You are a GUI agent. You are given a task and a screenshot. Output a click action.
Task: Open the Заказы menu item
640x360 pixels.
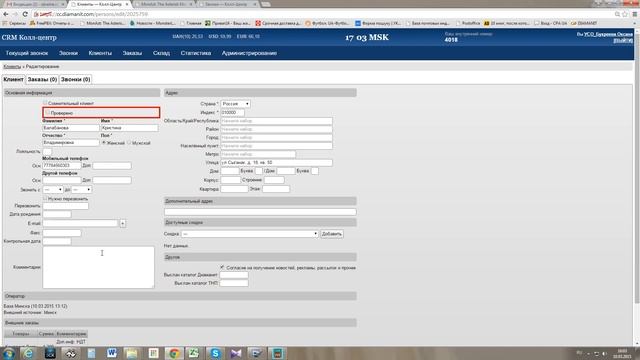pos(132,53)
